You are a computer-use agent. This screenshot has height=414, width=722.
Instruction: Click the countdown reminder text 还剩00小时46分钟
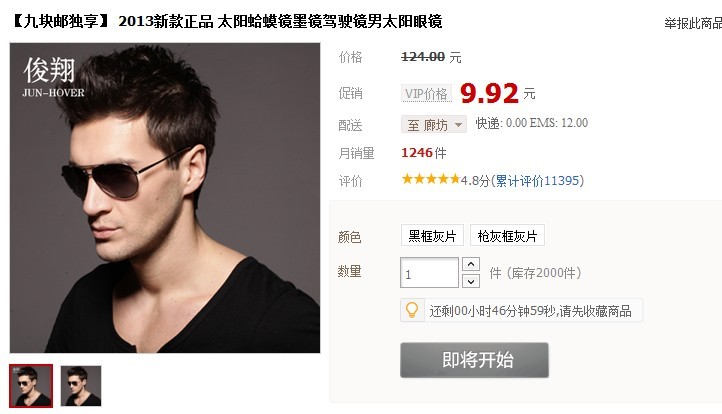click(479, 311)
